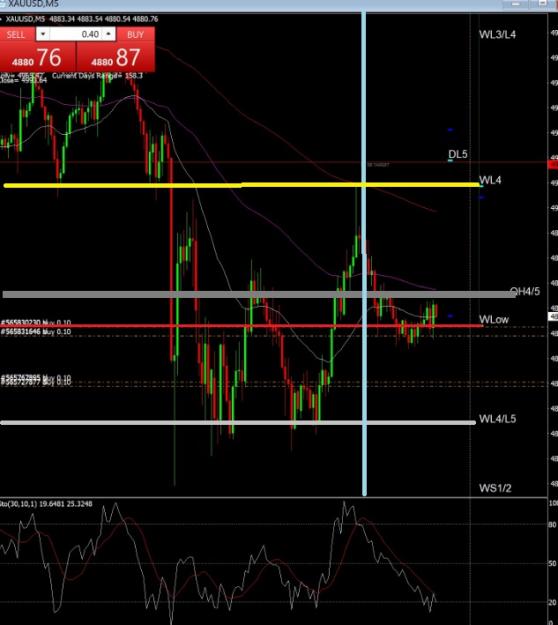Click the WL3/L4 text label
This screenshot has width=558, height=625.
pyautogui.click(x=497, y=35)
